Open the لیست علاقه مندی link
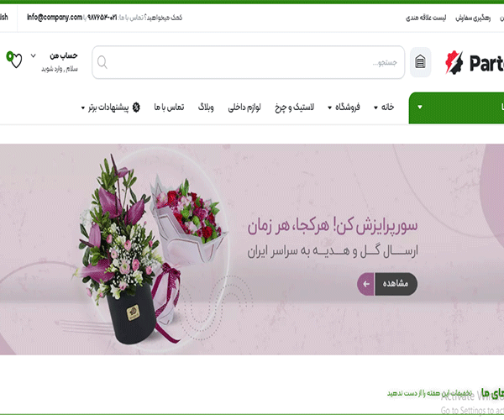Viewport: 504px width, 420px height. [x=426, y=18]
